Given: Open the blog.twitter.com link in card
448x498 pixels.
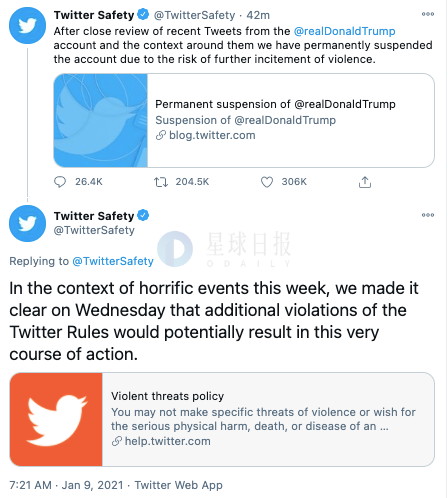Looking at the screenshot, I should [212, 135].
